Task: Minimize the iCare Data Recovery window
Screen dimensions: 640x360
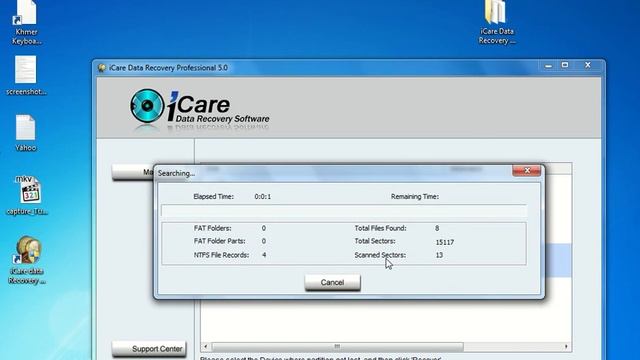Action: [x=548, y=65]
